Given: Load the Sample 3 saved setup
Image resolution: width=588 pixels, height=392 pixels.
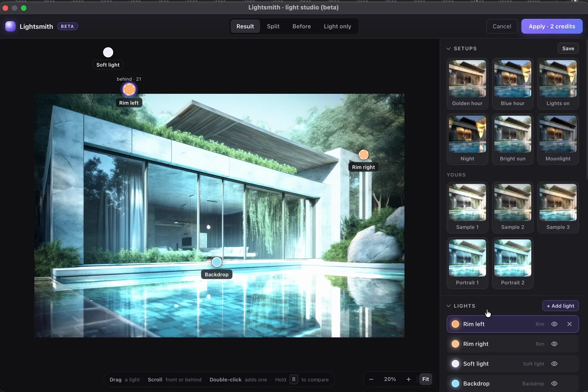Looking at the screenshot, I should pyautogui.click(x=558, y=207).
